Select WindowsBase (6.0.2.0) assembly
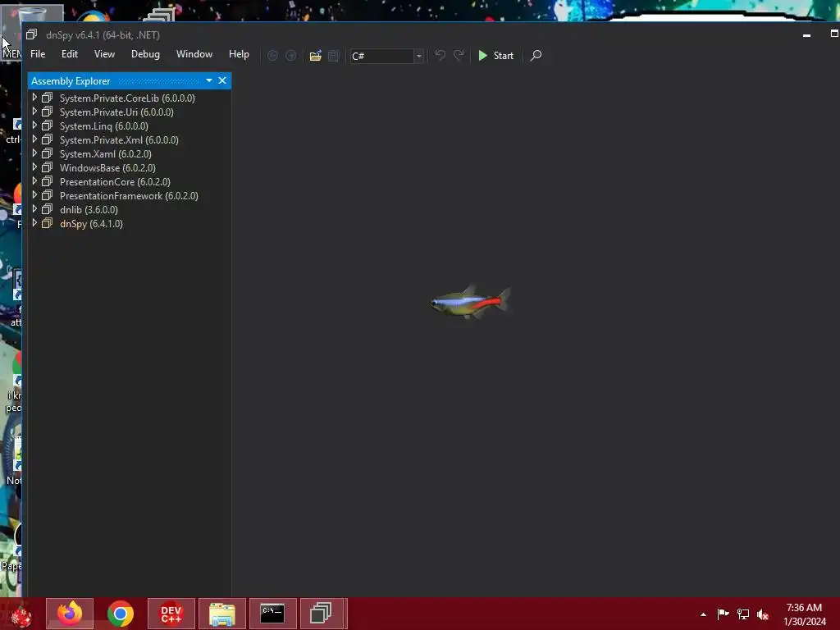 [x=107, y=167]
